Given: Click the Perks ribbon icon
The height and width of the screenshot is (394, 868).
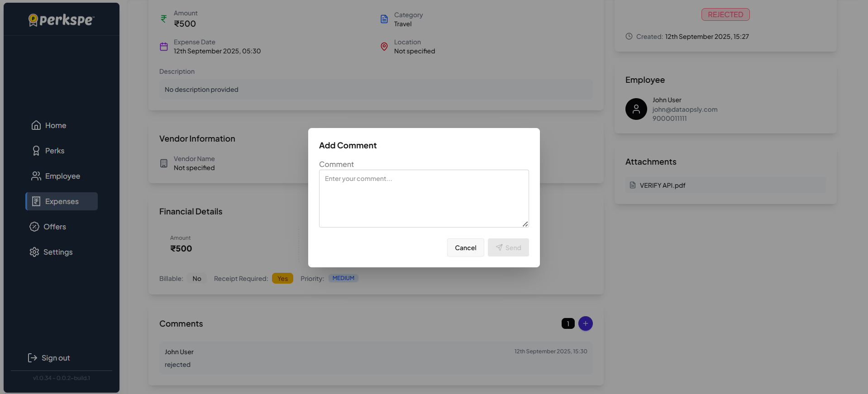Looking at the screenshot, I should 36,151.
